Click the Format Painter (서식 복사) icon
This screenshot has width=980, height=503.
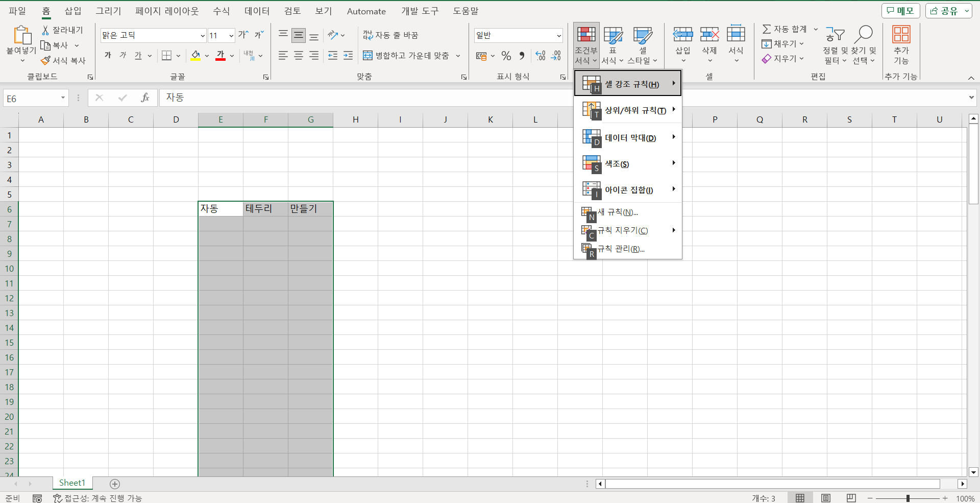click(45, 60)
